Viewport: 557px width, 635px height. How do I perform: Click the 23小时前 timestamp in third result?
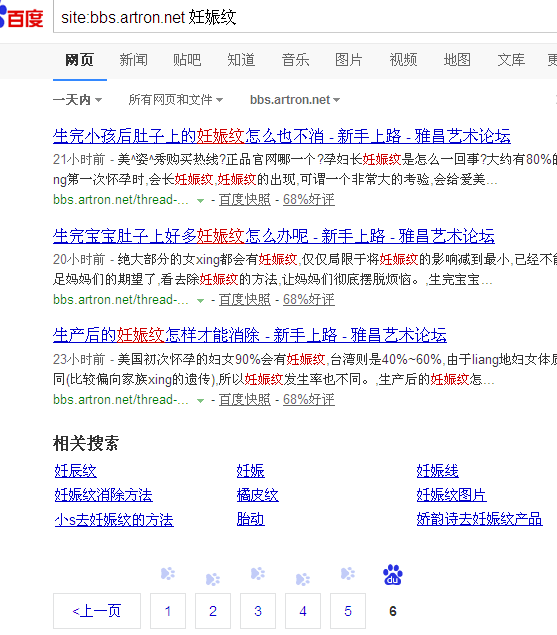79,360
